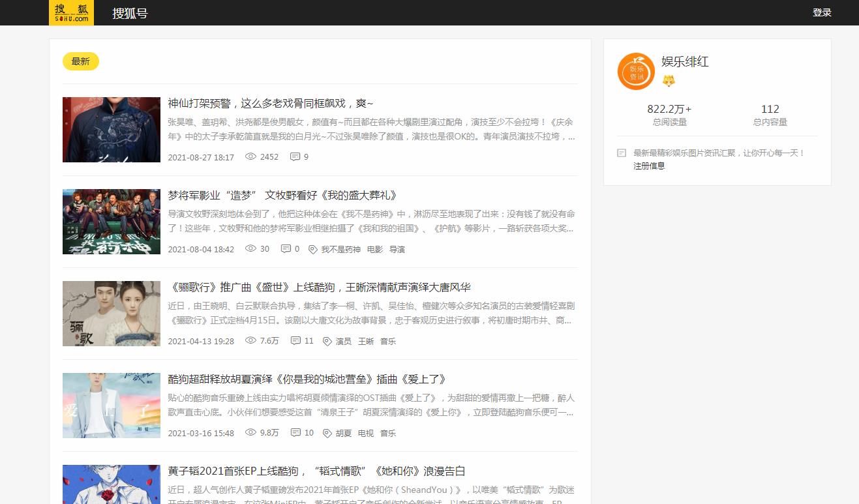Click summary text starting 近日，由王晓明
Viewport: 859px width, 504px height.
pos(372,313)
